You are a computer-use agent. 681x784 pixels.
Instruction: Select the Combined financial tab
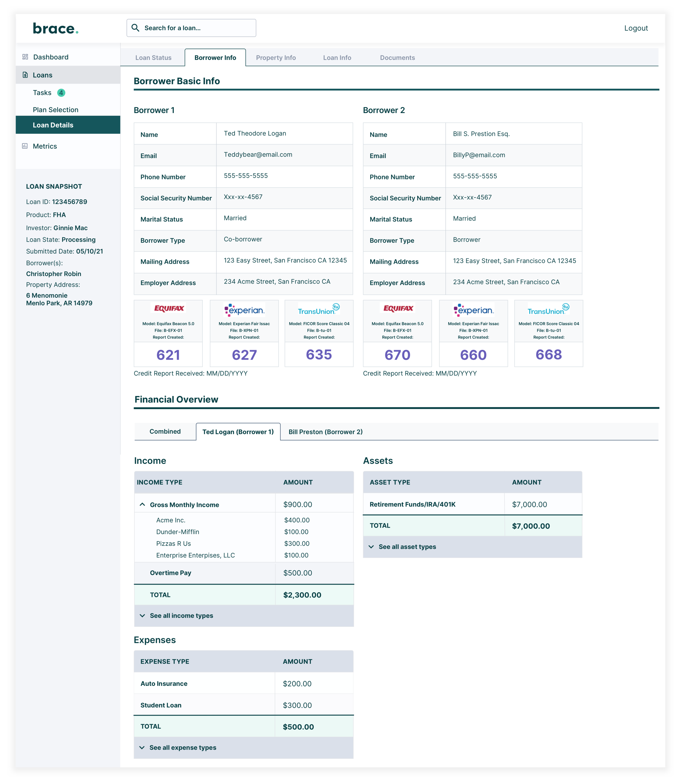(165, 432)
